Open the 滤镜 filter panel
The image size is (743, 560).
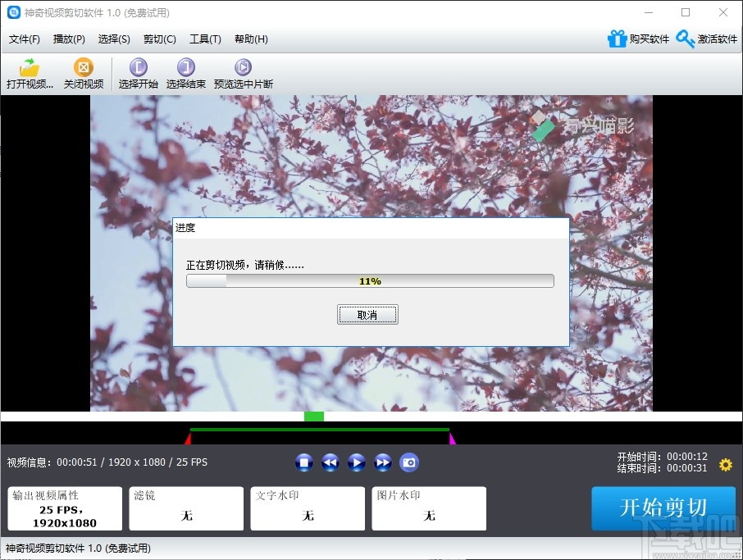click(x=186, y=508)
